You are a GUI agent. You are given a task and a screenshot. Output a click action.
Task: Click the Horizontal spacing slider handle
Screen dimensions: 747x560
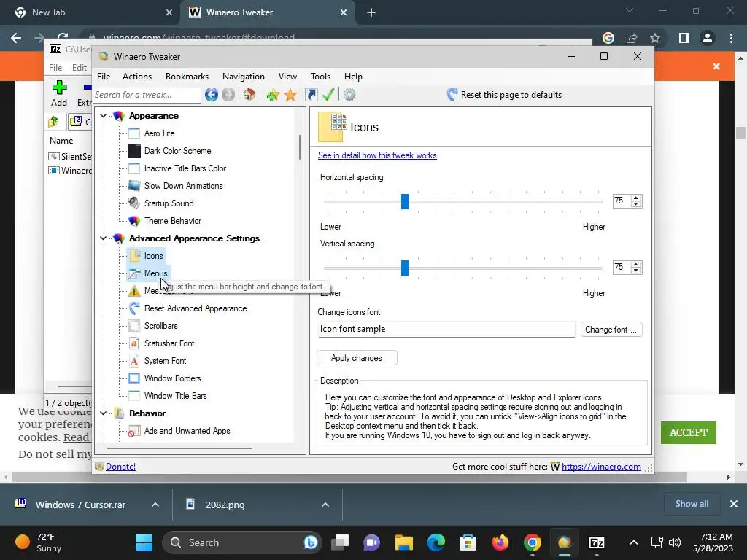pos(404,201)
